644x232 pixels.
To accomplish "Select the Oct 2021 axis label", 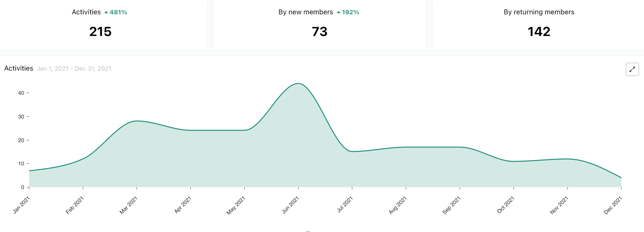I will point(505,205).
